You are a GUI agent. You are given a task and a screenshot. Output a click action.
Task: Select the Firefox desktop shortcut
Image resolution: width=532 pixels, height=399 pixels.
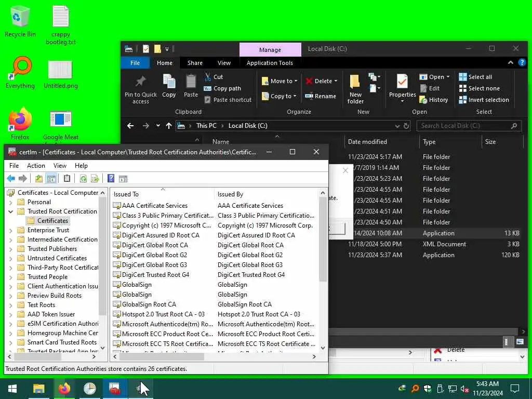[x=20, y=124]
